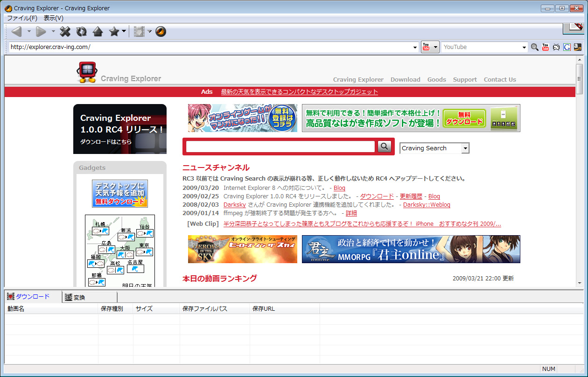Open the Download link in site navigation

pos(405,80)
